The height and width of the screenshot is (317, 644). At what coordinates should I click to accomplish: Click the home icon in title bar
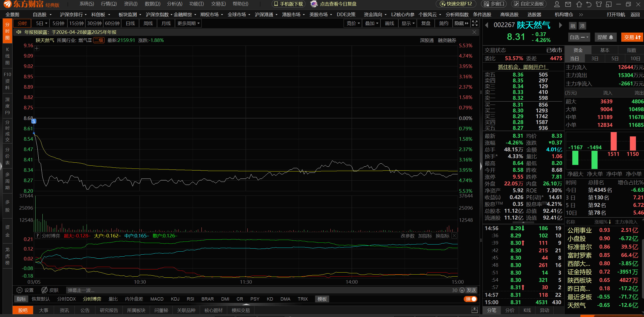579,4
